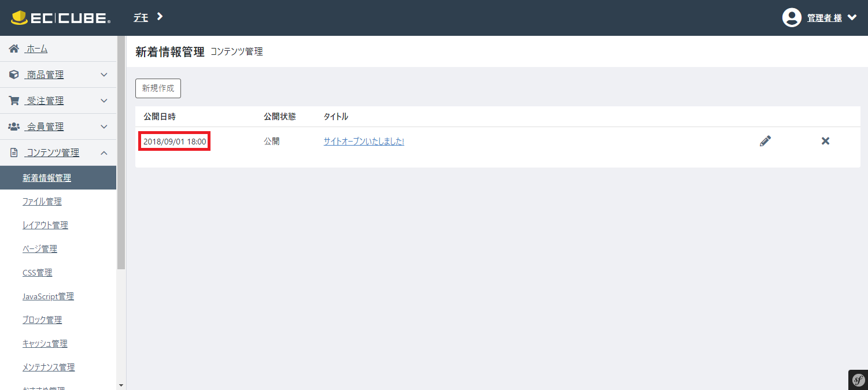Go to CSS管理 page

point(37,272)
